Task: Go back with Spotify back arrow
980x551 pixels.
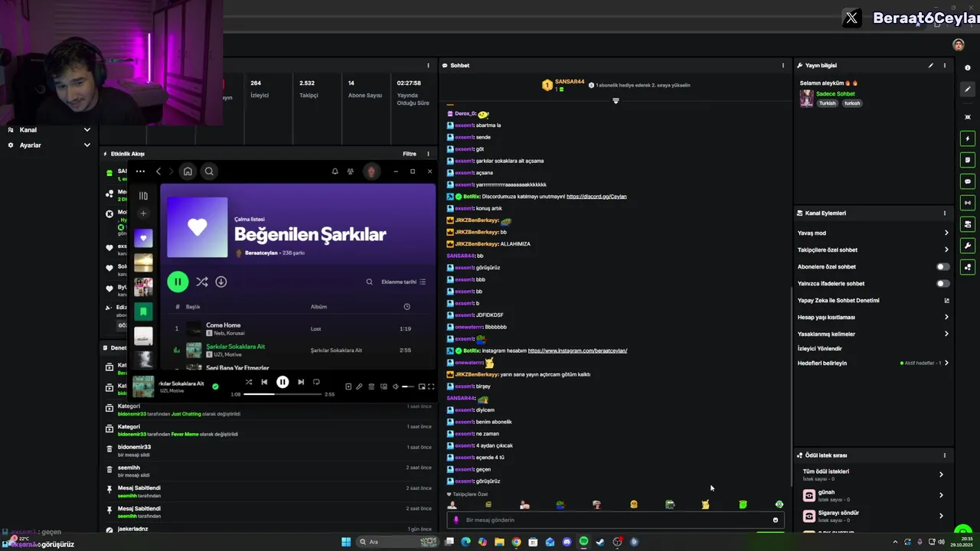Action: (158, 171)
